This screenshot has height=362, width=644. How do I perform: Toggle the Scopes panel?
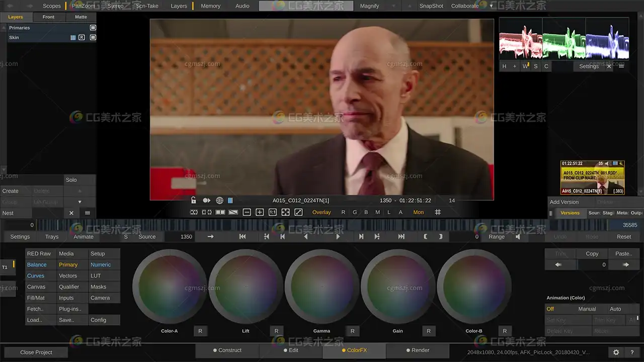click(51, 6)
